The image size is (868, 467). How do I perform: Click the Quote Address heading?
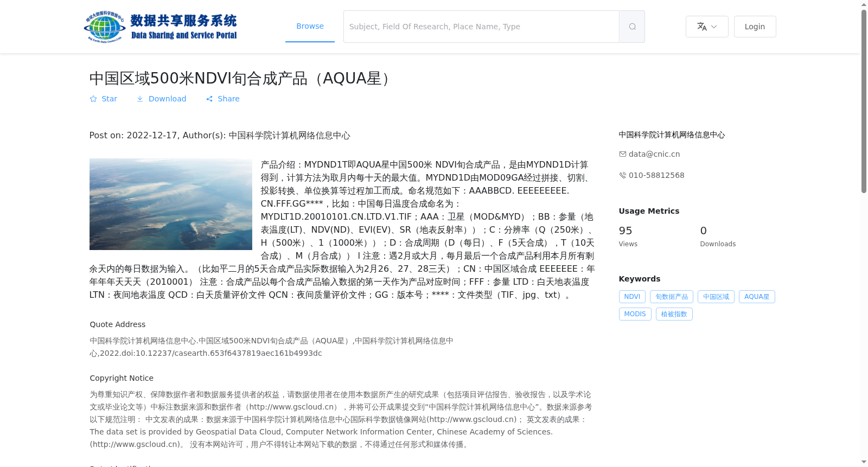point(118,324)
